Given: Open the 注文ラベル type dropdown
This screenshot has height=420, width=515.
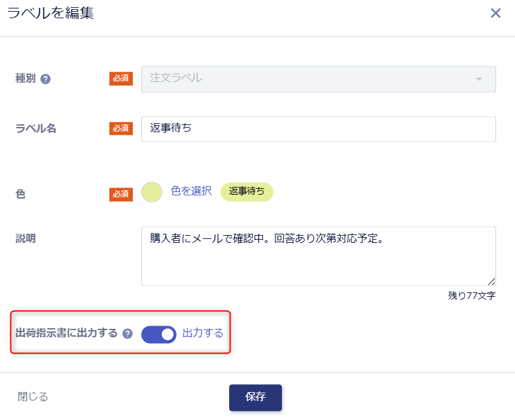Looking at the screenshot, I should (318, 79).
